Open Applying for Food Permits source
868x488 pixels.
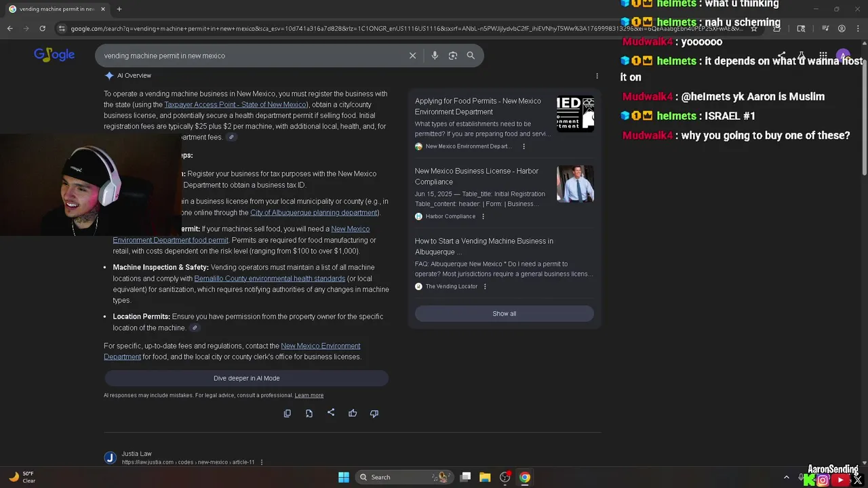478,106
